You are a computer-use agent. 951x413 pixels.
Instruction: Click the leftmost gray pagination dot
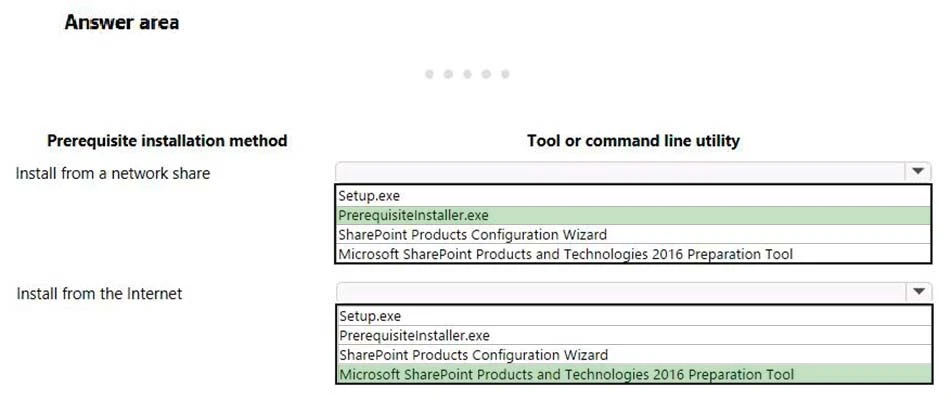(x=429, y=74)
